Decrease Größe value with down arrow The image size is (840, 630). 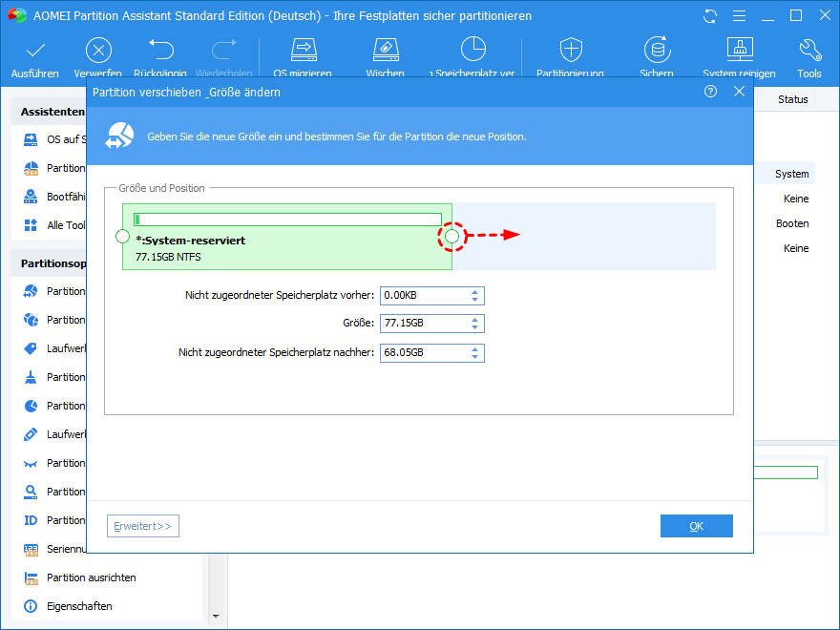[x=475, y=327]
